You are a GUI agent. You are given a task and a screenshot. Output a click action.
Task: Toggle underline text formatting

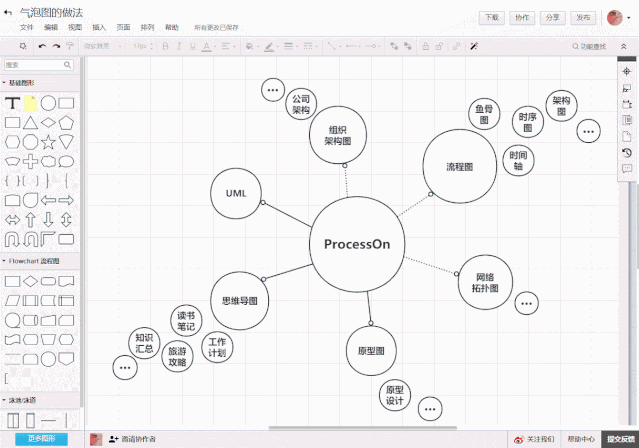pos(193,46)
